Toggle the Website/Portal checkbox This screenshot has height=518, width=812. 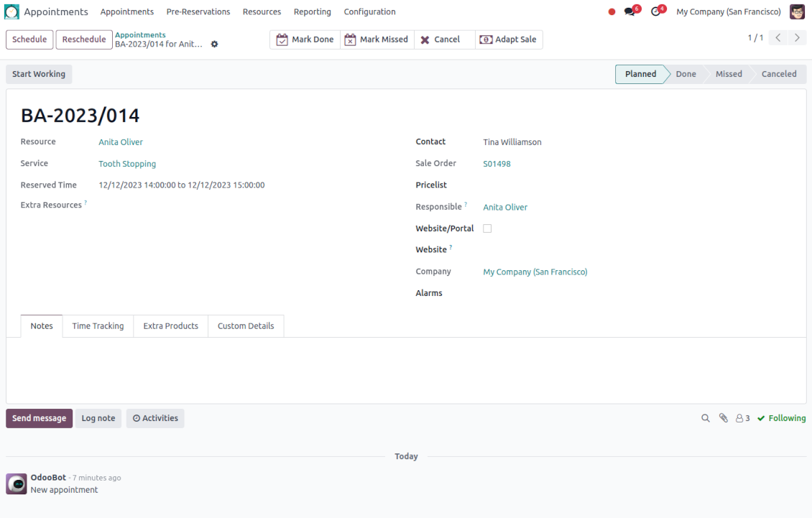coord(487,228)
